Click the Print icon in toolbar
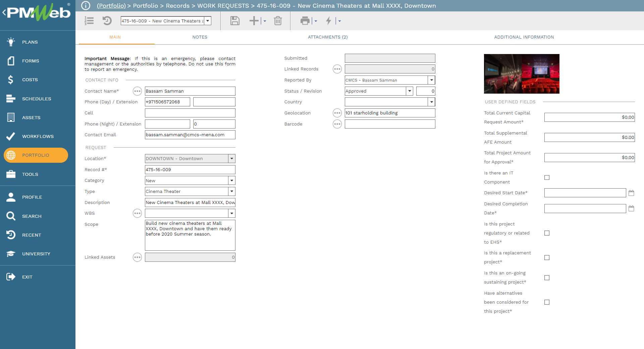Viewport: 644px width, 349px height. (305, 21)
